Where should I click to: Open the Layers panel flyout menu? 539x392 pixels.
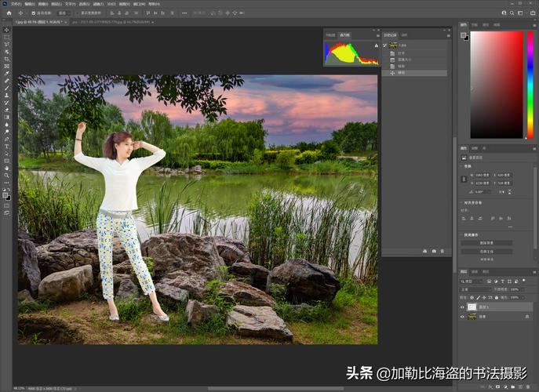pos(534,272)
